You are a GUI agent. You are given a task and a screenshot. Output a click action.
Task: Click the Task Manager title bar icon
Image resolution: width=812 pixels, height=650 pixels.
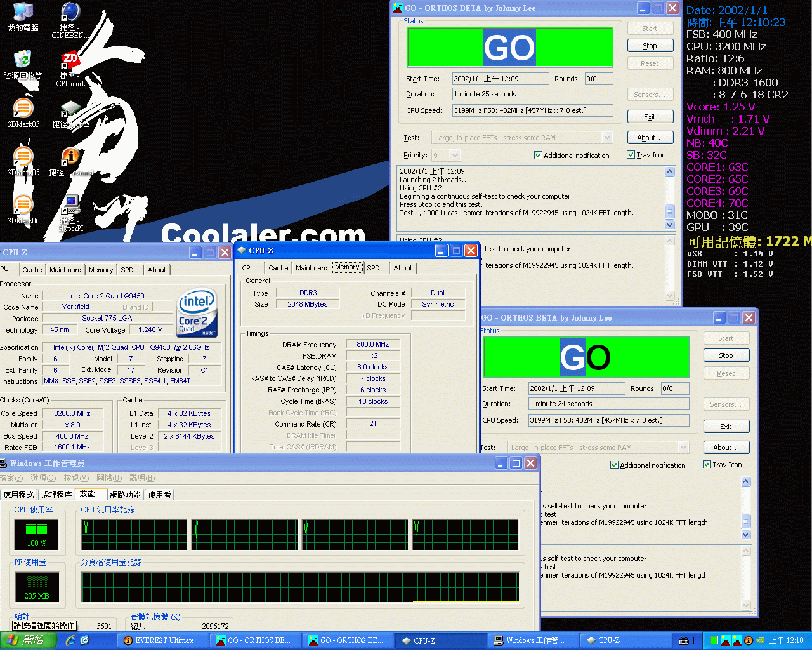click(4, 463)
